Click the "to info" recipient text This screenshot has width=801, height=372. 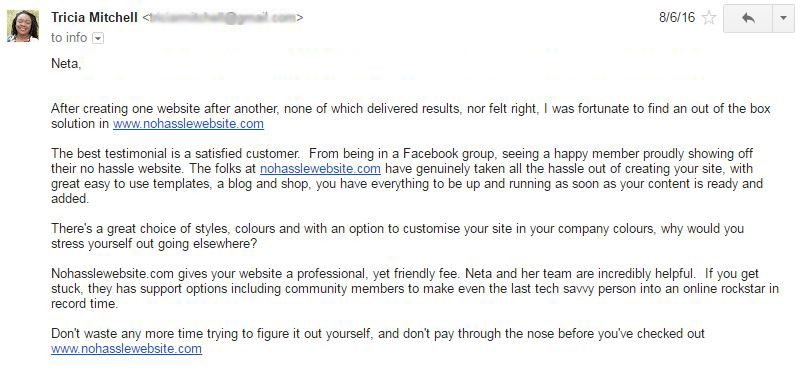click(69, 38)
